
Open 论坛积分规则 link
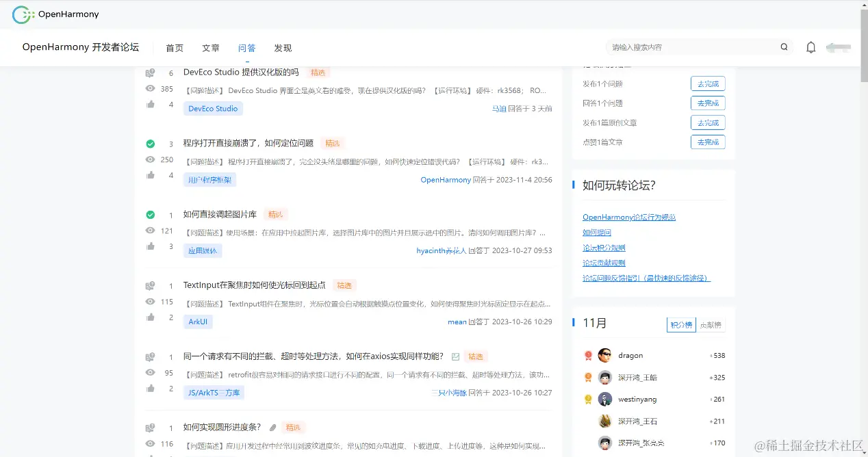pyautogui.click(x=604, y=248)
